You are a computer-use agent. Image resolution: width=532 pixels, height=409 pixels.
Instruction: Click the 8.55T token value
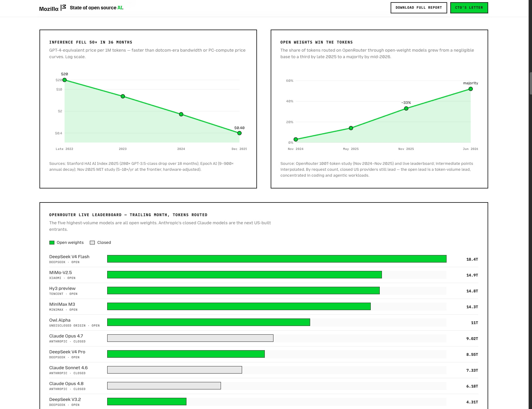[472, 355]
